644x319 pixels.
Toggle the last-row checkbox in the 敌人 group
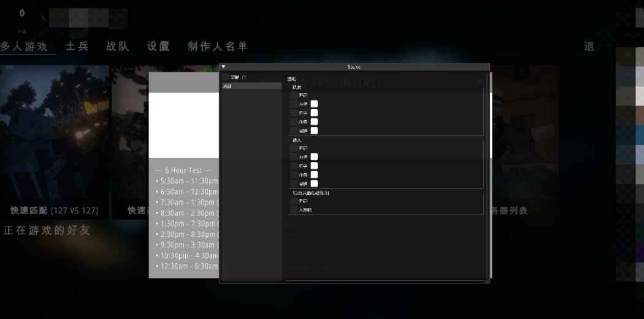[x=294, y=183]
